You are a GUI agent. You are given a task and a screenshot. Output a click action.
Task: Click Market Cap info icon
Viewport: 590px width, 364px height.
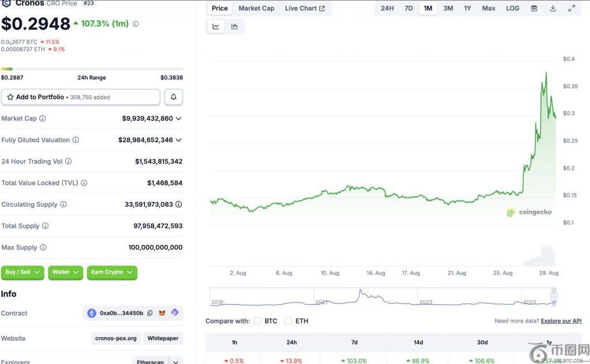click(x=42, y=119)
